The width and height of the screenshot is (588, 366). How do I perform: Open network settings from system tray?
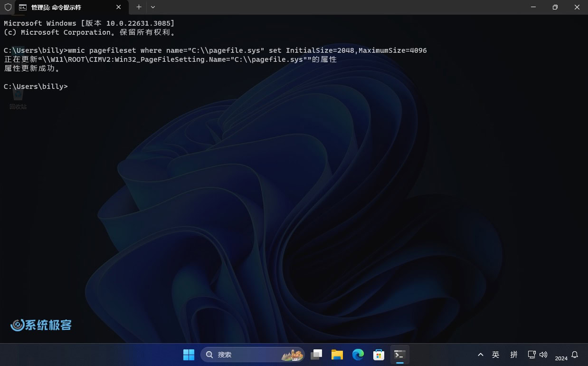click(532, 355)
